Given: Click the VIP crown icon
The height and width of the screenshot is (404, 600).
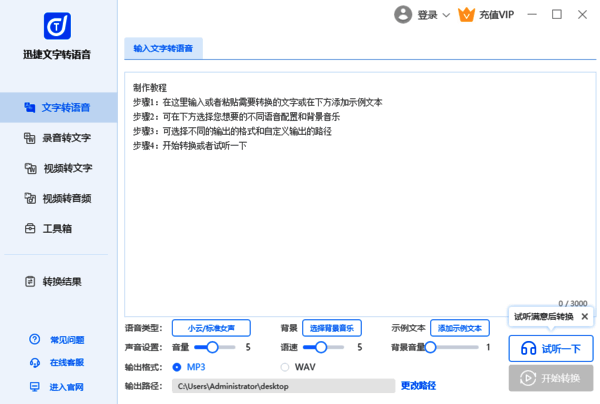Looking at the screenshot, I should [466, 15].
